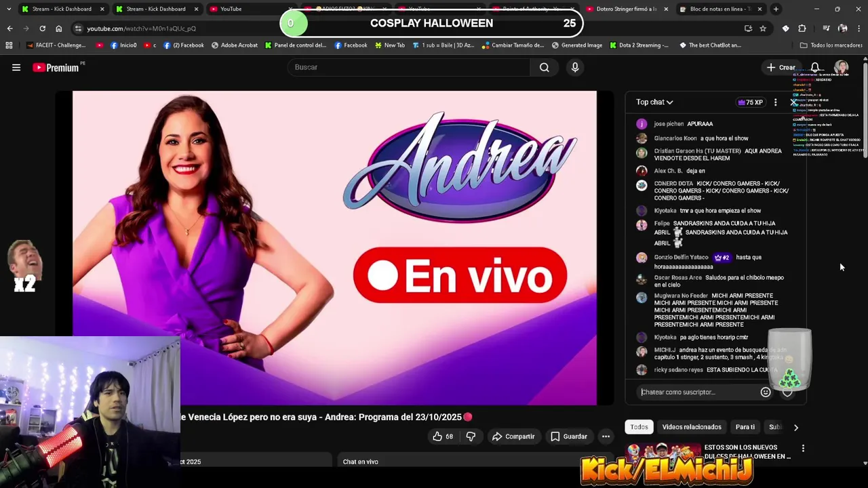The width and height of the screenshot is (868, 488).
Task: Open 75 XP chat points badge
Action: (x=750, y=102)
